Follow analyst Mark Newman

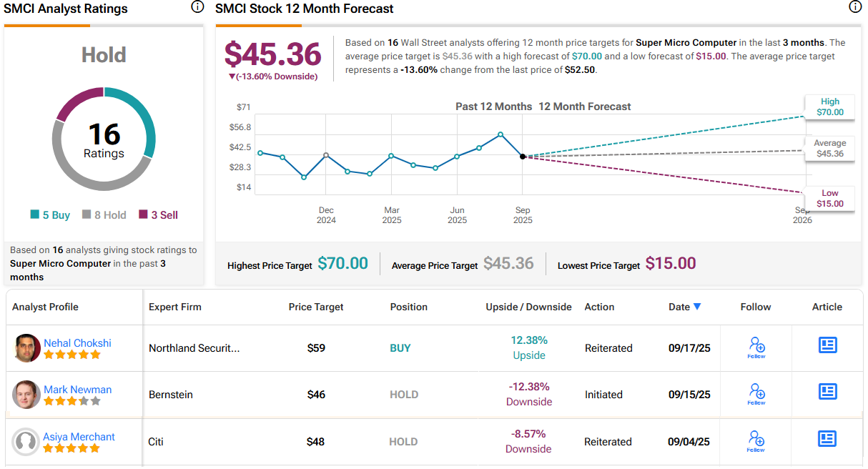coord(756,394)
